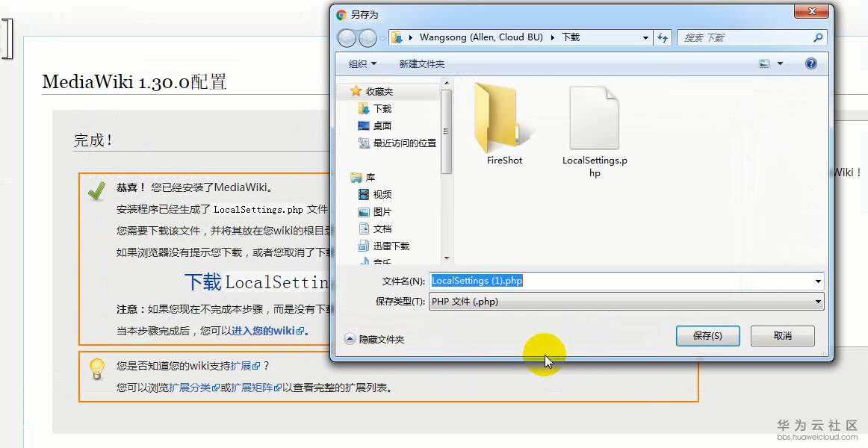Click 新建文件夹 button

pos(422,64)
